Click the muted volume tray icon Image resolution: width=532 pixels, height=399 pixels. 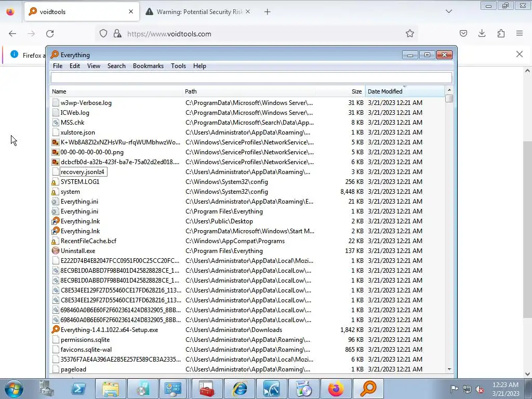pyautogui.click(x=480, y=389)
